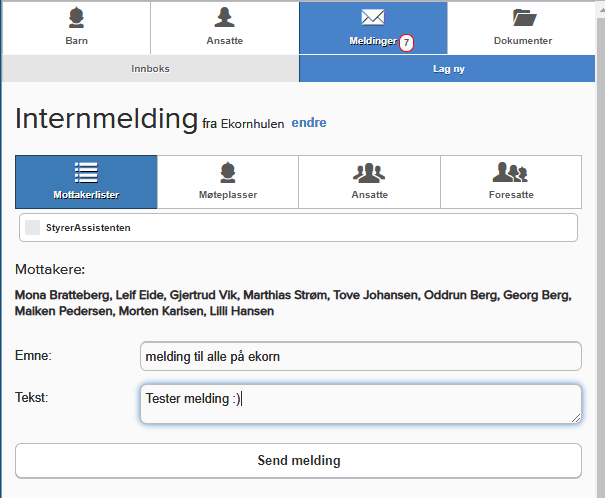605x498 pixels.
Task: Open the Ansatte person icon in top bar
Action: 225,17
